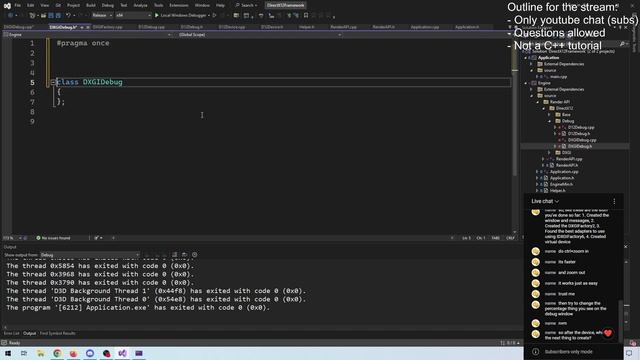This screenshot has width=640, height=360.
Task: Open the Show output from Debug dropdown
Action: click(x=89, y=255)
